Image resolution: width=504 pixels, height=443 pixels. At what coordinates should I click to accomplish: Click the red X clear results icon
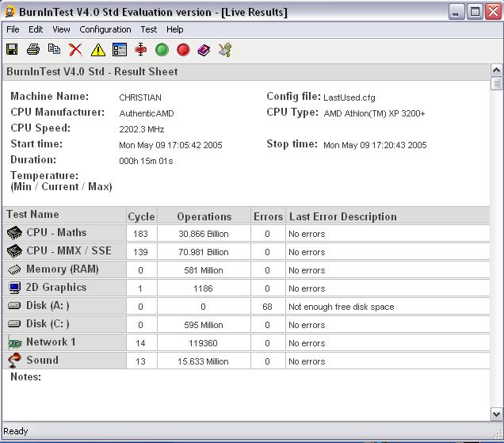click(75, 50)
